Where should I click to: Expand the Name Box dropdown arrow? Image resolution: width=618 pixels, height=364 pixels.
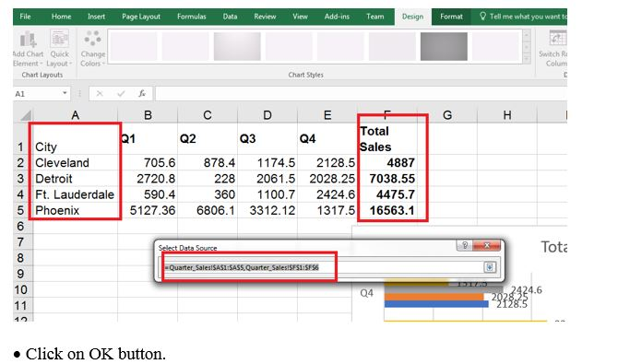65,93
